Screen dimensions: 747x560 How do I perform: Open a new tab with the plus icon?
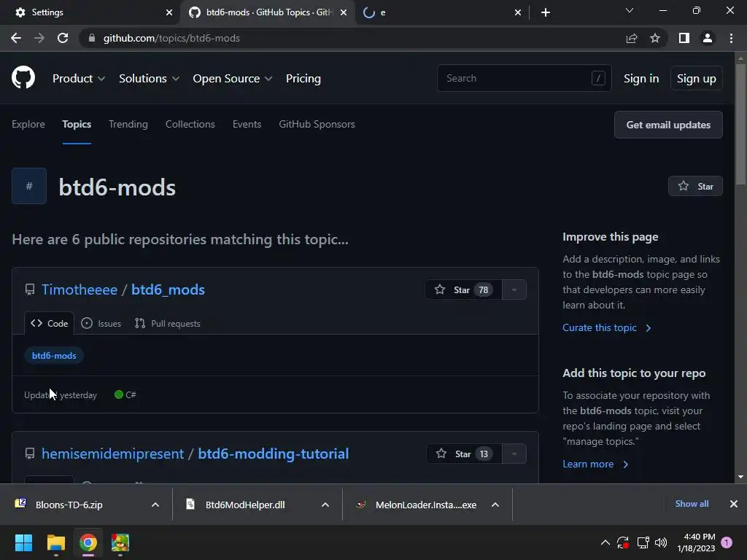click(x=546, y=12)
